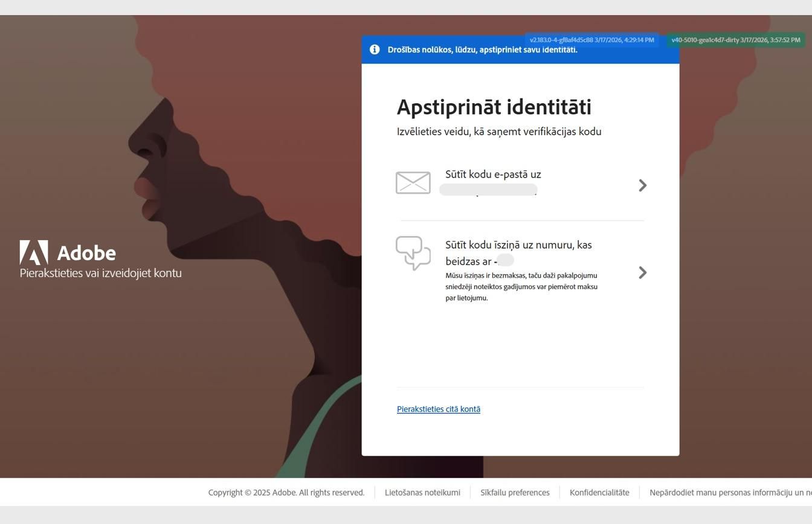
Task: Click the Adobe logo icon
Action: click(34, 252)
